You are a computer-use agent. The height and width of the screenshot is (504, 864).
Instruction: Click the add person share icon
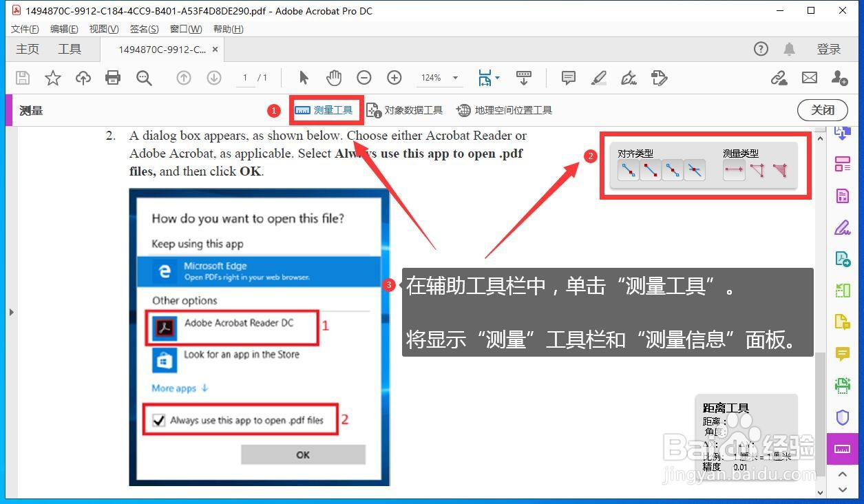[x=839, y=78]
